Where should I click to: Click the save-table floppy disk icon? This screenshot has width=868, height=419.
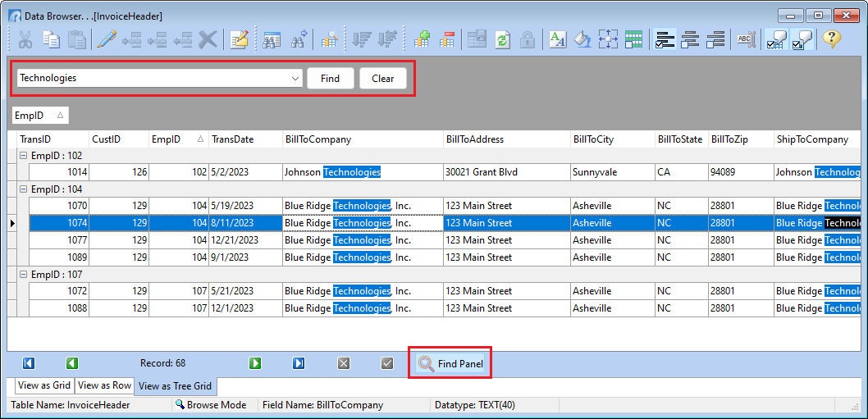tap(477, 40)
